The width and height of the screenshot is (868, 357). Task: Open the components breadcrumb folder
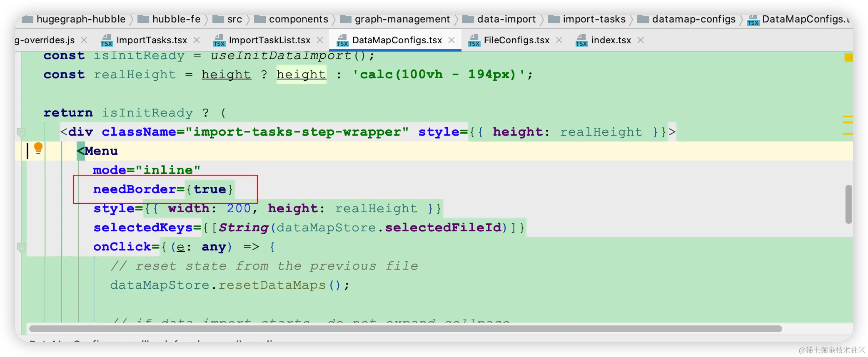pyautogui.click(x=291, y=19)
